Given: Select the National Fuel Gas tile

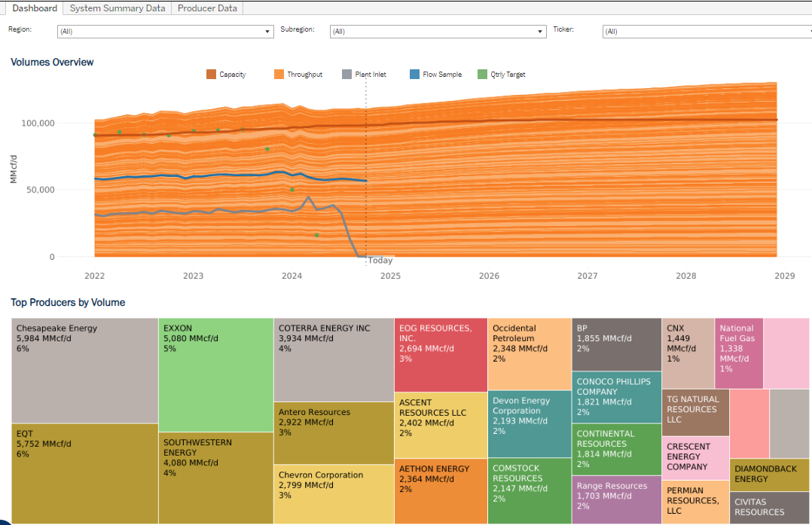Looking at the screenshot, I should pos(739,353).
